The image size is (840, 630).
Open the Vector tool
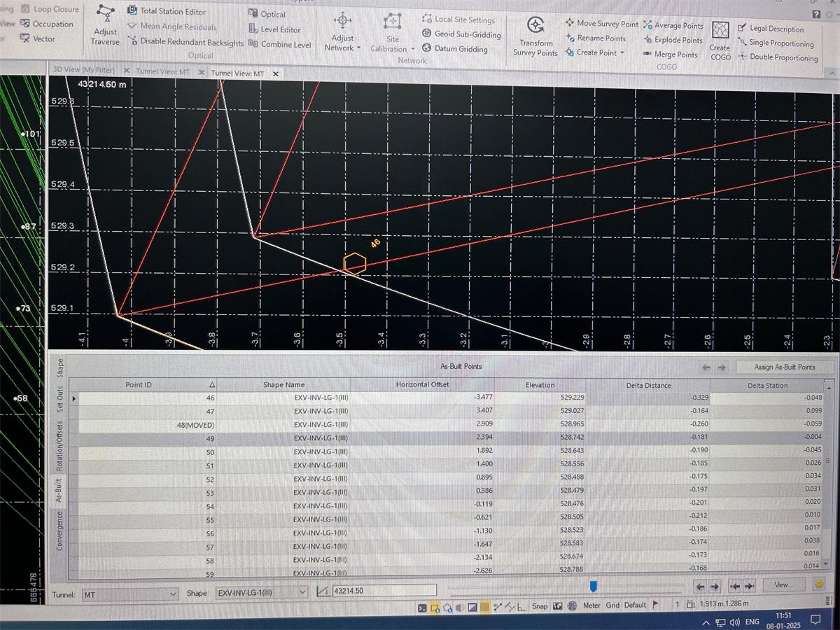pos(38,38)
